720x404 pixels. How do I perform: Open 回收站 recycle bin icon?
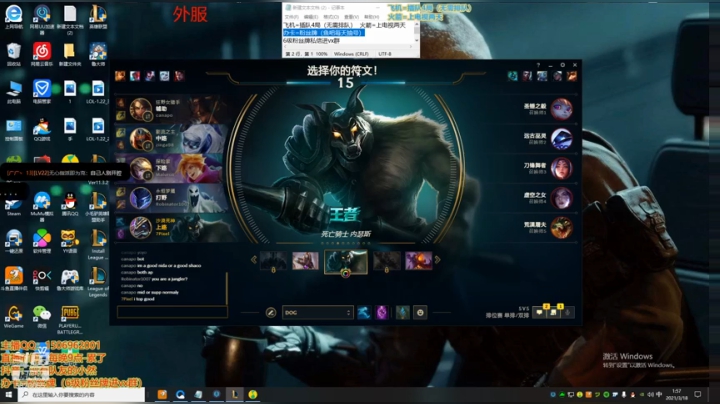click(14, 55)
